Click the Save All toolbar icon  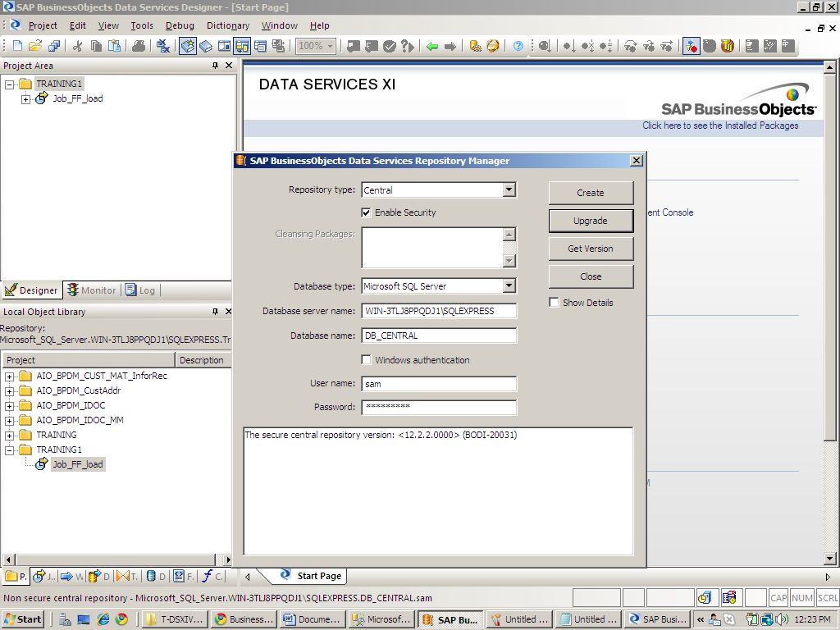point(53,46)
